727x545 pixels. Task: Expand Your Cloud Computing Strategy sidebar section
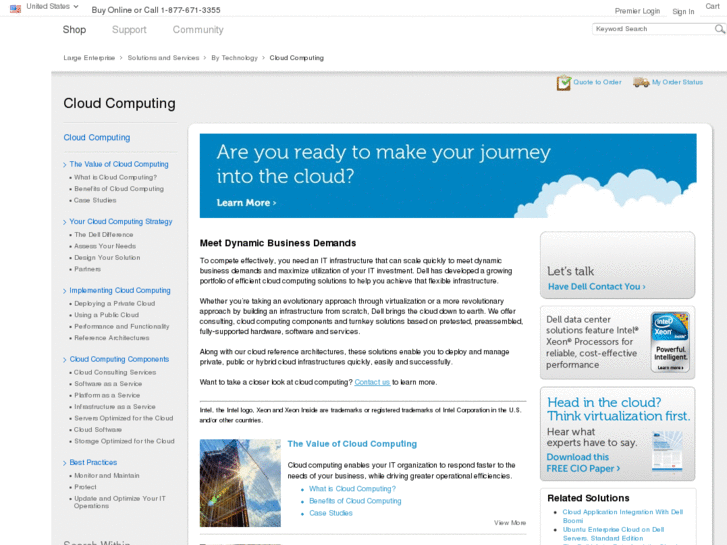(x=121, y=222)
